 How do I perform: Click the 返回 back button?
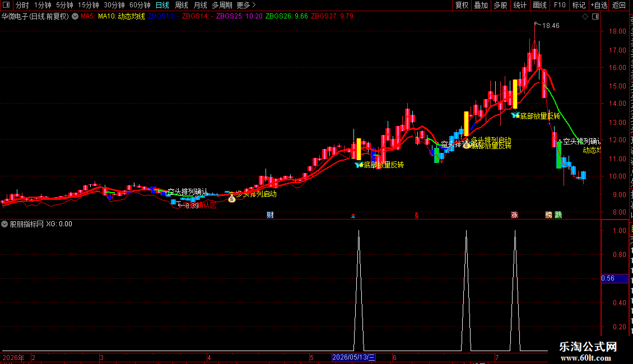coord(619,5)
